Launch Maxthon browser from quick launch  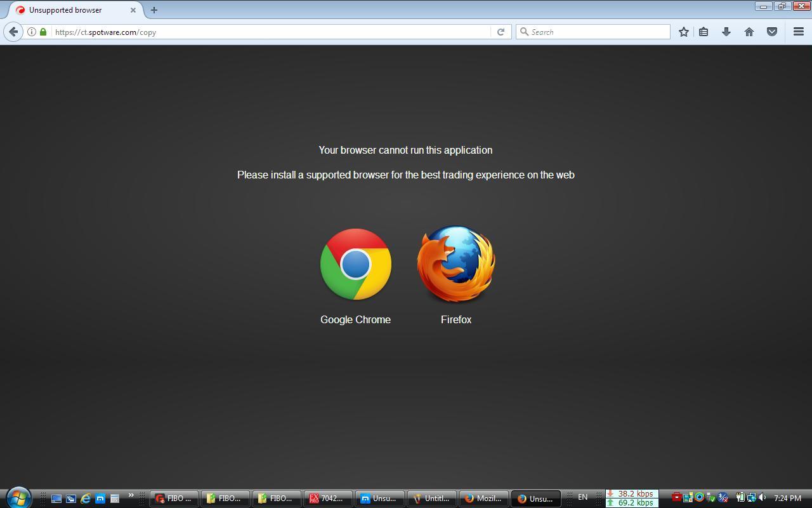tap(100, 499)
